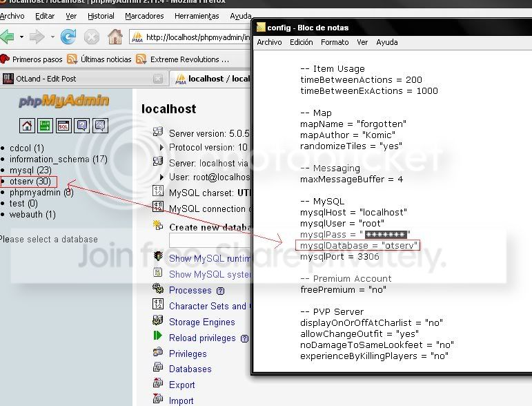
Task: Click the Reload privileges link
Action: pos(202,338)
